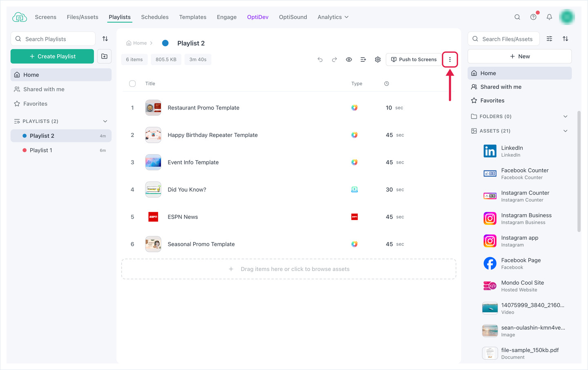Click the red color dot of Playlist 1
This screenshot has height=370, width=588.
tap(24, 150)
